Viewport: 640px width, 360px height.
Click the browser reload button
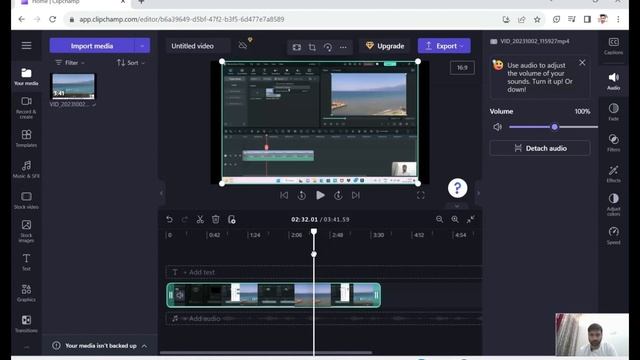52,19
